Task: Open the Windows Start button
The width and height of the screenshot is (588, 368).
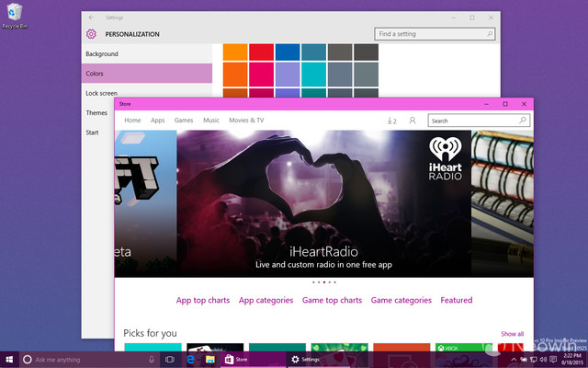Action: click(9, 359)
